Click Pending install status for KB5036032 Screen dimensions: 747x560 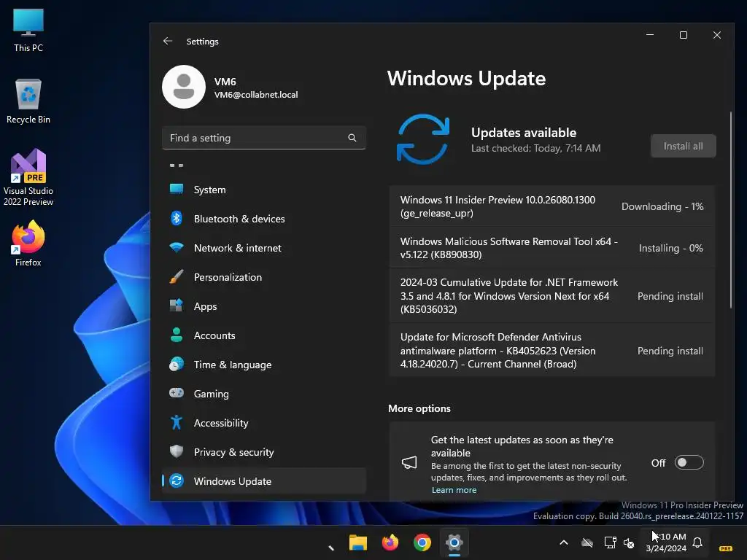[x=670, y=296]
